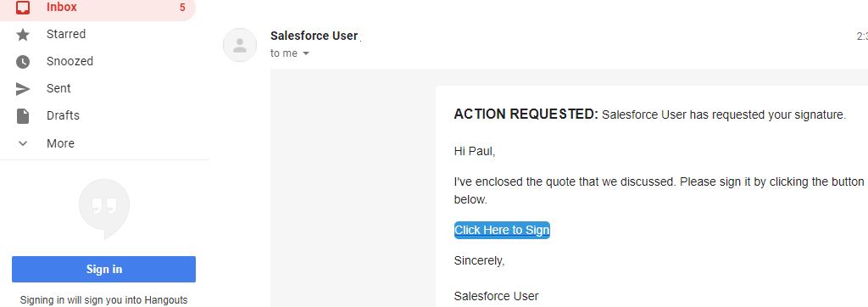Expand the More chevron in sidebar
This screenshot has width=868, height=307.
pyautogui.click(x=23, y=143)
